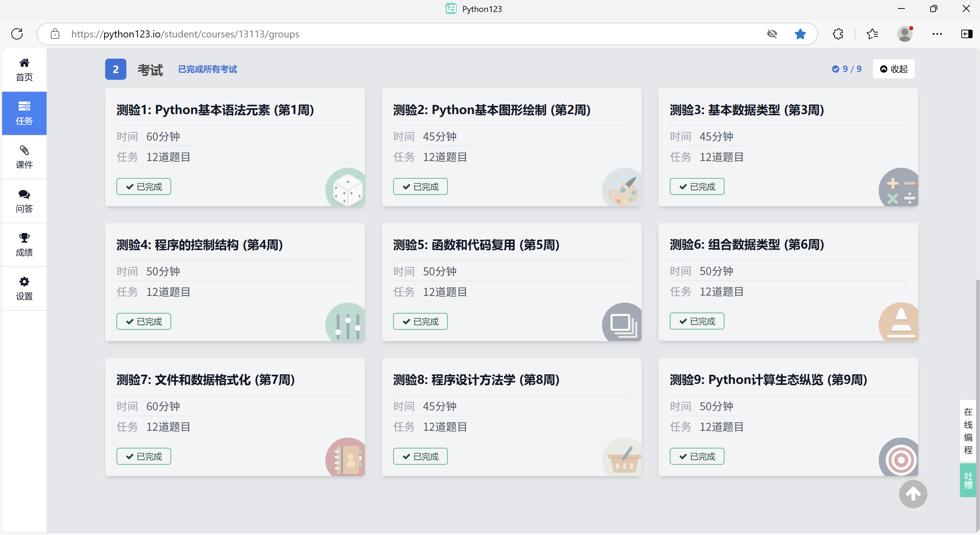
Task: Switch to the 成绩 sidebar tab
Action: pyautogui.click(x=24, y=245)
